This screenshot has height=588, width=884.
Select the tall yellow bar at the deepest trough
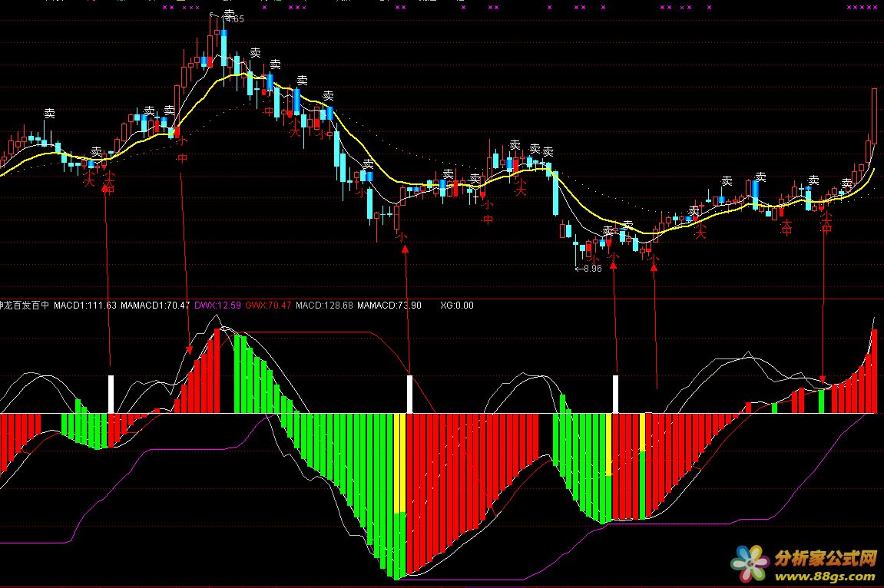point(400,463)
